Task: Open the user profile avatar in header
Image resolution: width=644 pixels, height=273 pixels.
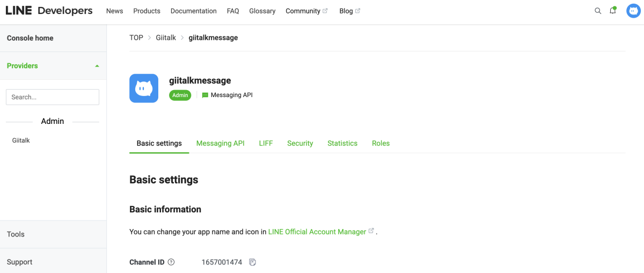Action: coord(633,11)
